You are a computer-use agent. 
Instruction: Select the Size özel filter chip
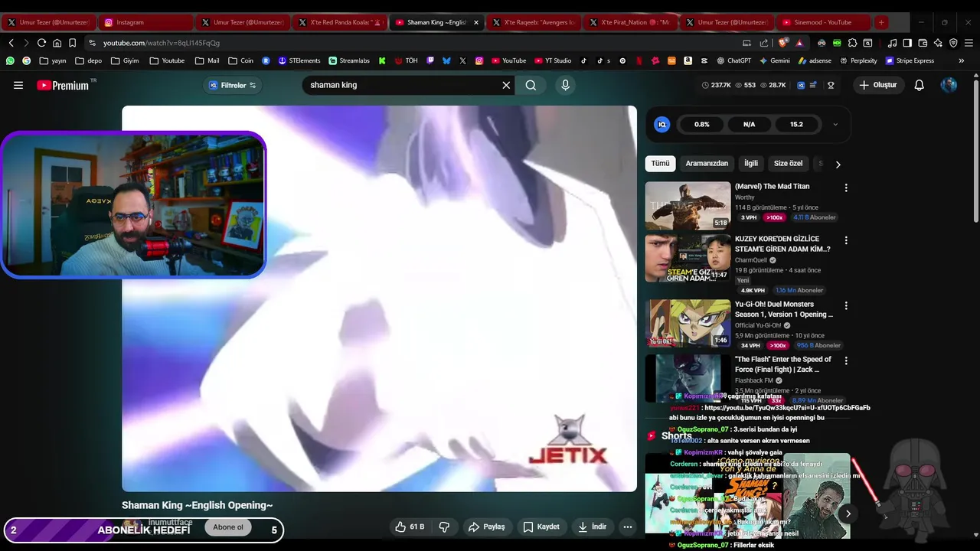click(788, 164)
